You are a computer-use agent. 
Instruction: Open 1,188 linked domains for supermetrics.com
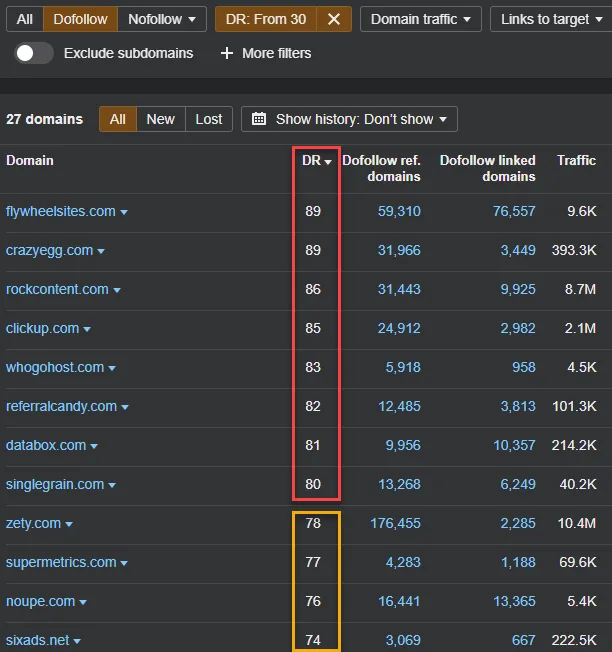tap(518, 563)
